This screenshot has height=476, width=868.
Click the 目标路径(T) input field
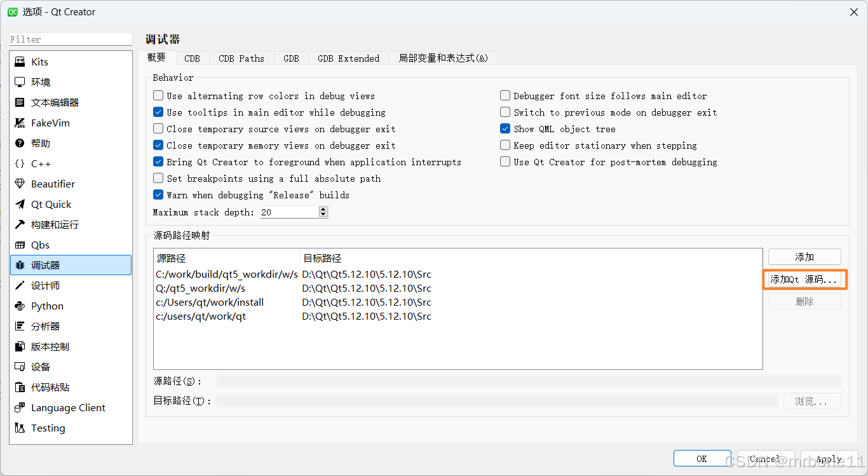[x=497, y=401]
